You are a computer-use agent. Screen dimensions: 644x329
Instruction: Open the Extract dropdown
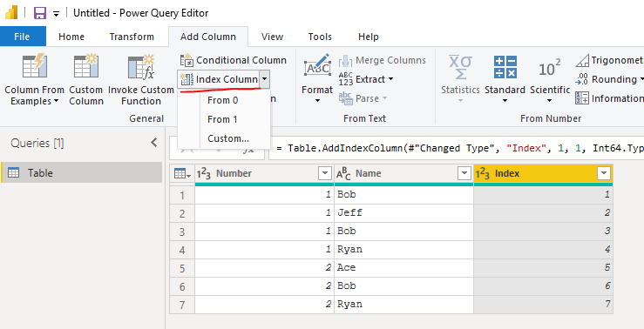coord(366,79)
